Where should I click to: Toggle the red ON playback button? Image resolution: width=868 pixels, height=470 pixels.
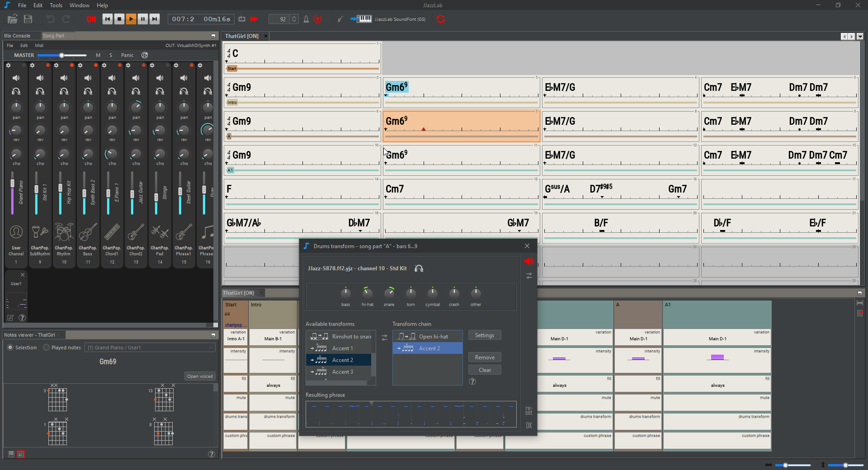(x=91, y=19)
